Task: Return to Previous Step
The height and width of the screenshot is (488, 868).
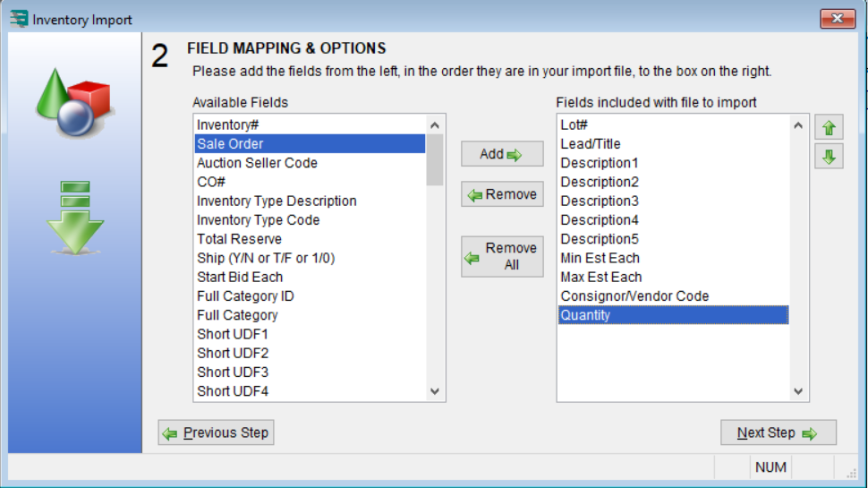Action: [x=216, y=433]
